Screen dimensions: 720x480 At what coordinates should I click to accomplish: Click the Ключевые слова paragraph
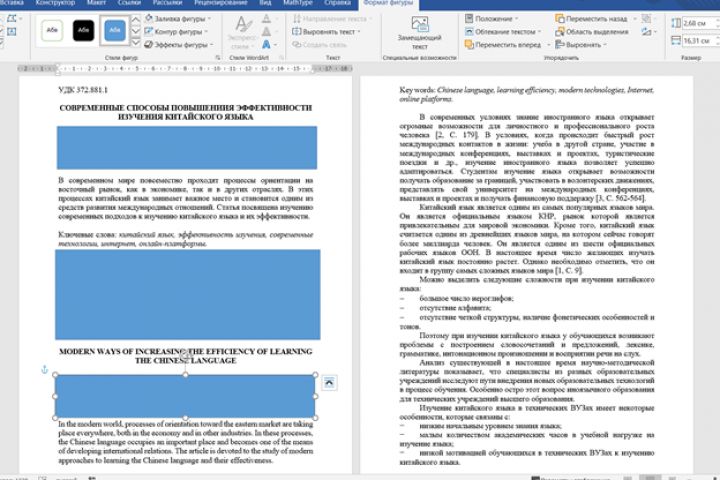coord(186,239)
